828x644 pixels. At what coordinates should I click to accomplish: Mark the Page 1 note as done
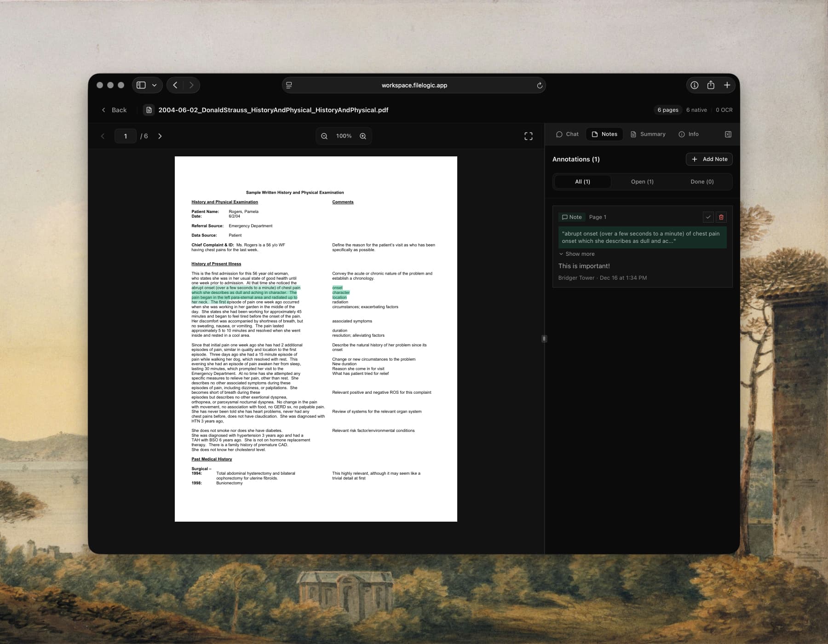click(x=707, y=217)
